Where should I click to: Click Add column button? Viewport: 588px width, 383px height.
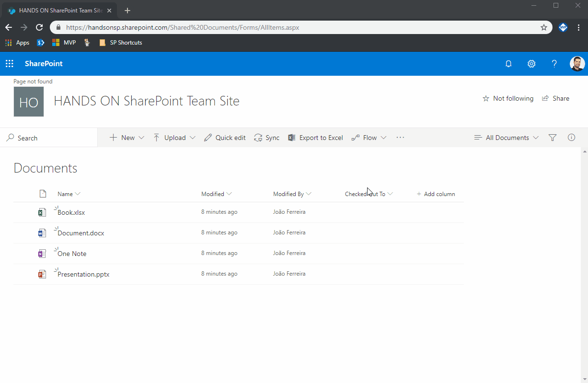coord(436,194)
